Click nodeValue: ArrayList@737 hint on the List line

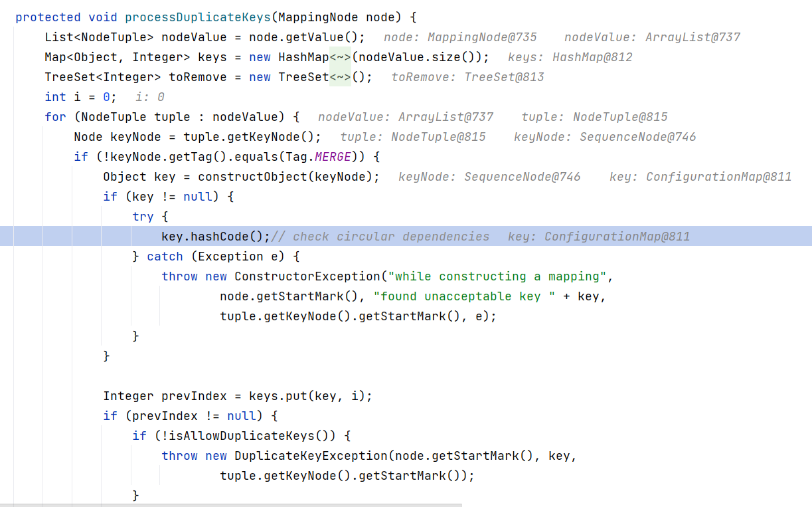click(652, 37)
